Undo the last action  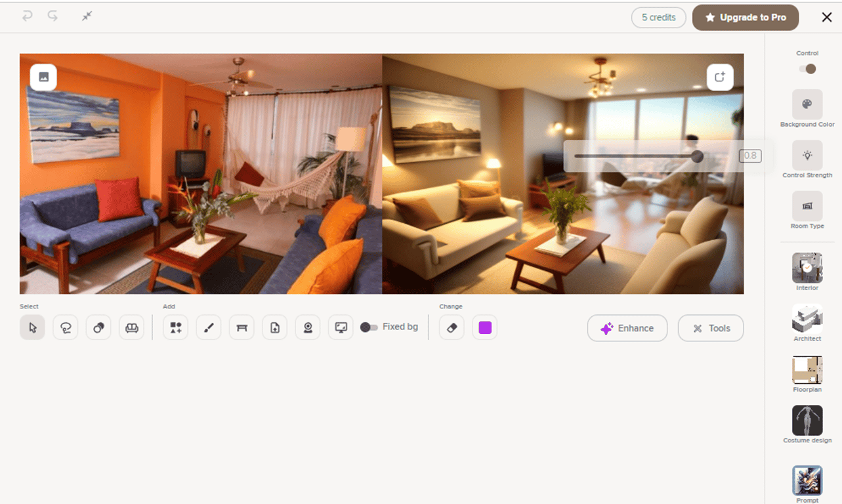pos(27,16)
